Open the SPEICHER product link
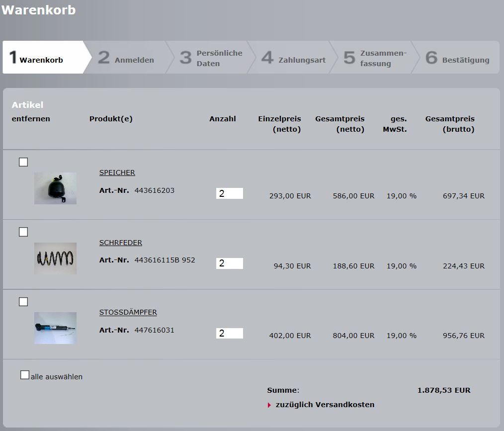Screen dimensions: 504x431 tap(117, 172)
